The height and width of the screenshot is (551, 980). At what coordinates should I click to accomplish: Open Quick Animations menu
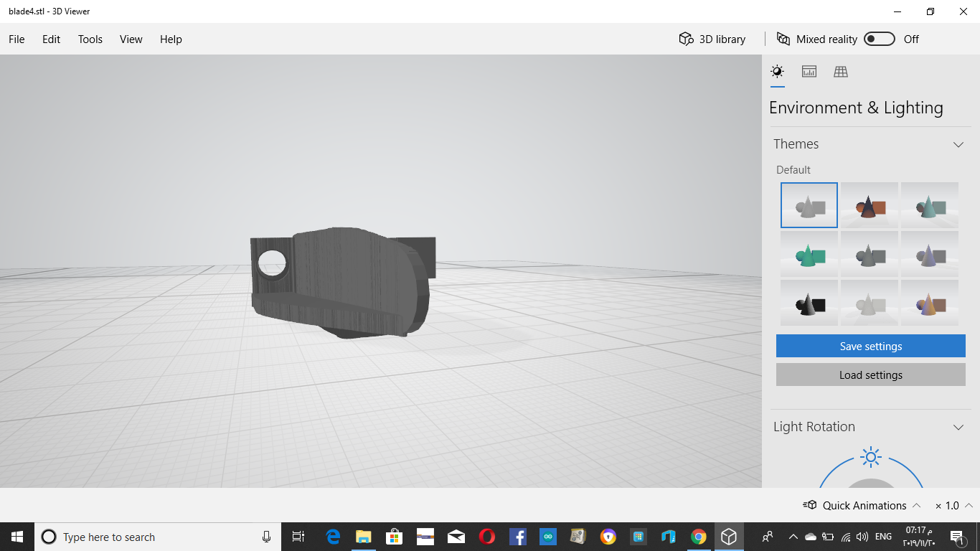[x=862, y=505]
